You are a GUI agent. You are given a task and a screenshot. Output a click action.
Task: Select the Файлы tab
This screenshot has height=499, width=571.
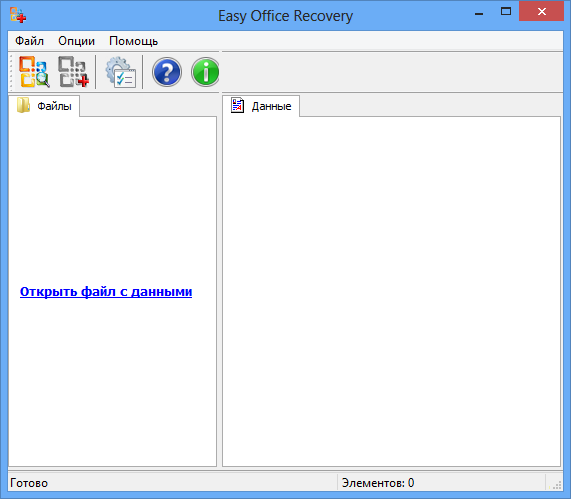coord(44,106)
